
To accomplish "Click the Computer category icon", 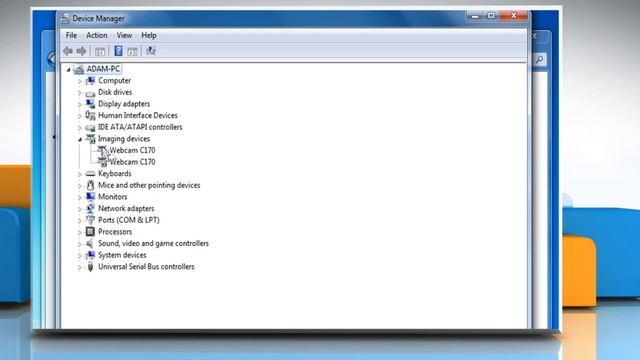I will click(x=90, y=80).
